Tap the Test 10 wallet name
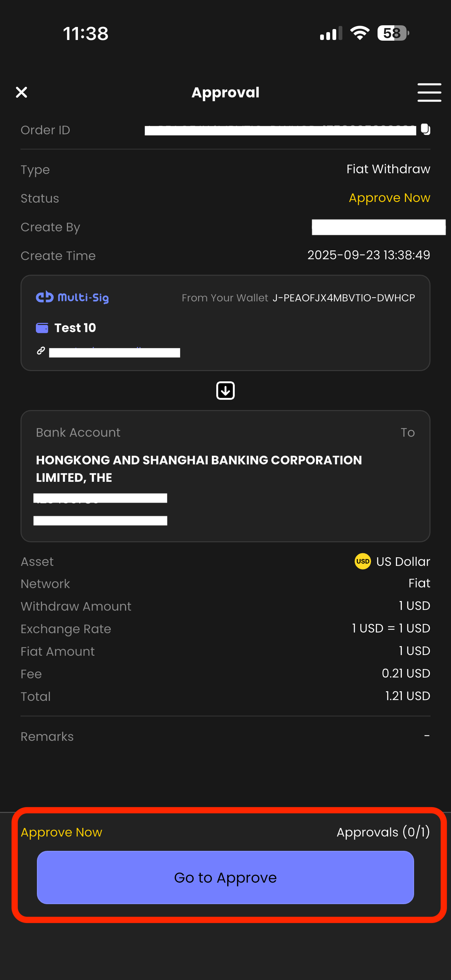The image size is (451, 980). click(75, 328)
